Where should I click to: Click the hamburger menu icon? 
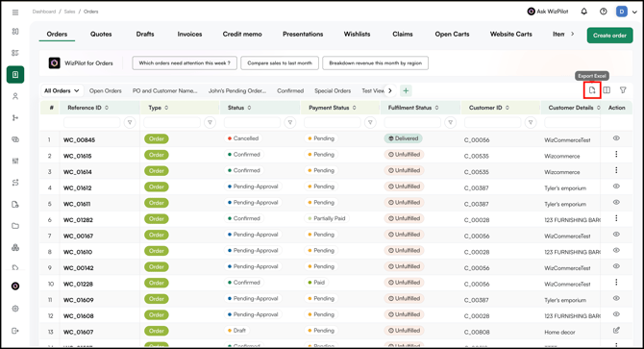click(x=15, y=12)
